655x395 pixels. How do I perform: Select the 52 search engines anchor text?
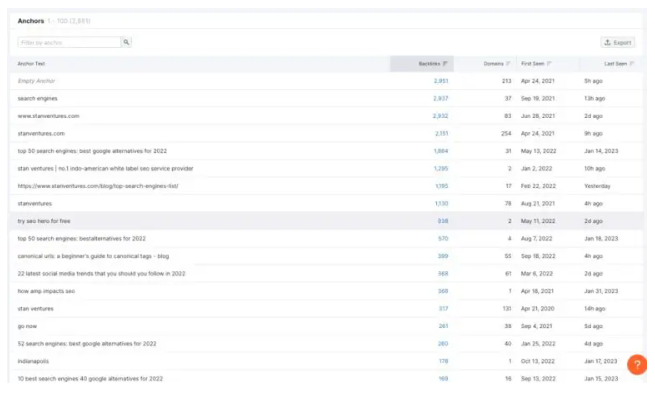pos(87,344)
